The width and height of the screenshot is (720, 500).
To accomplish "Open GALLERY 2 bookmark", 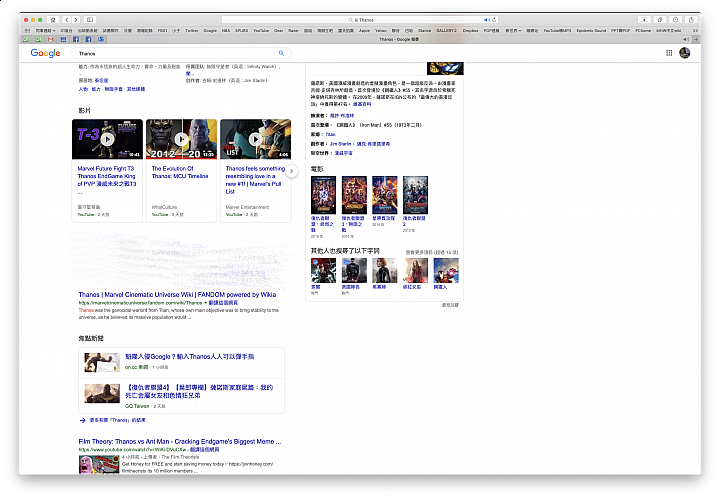I will 446,30.
